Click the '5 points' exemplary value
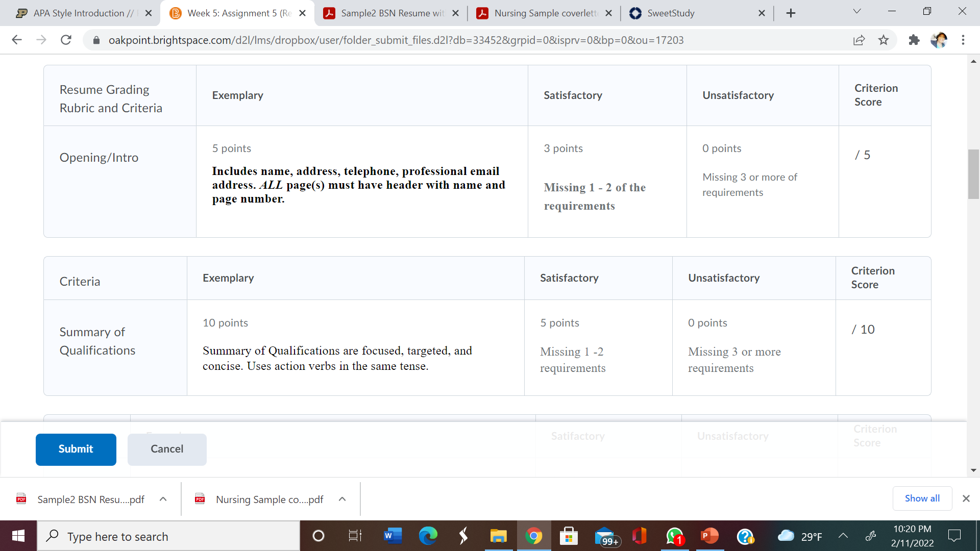Viewport: 980px width, 551px height. [232, 148]
